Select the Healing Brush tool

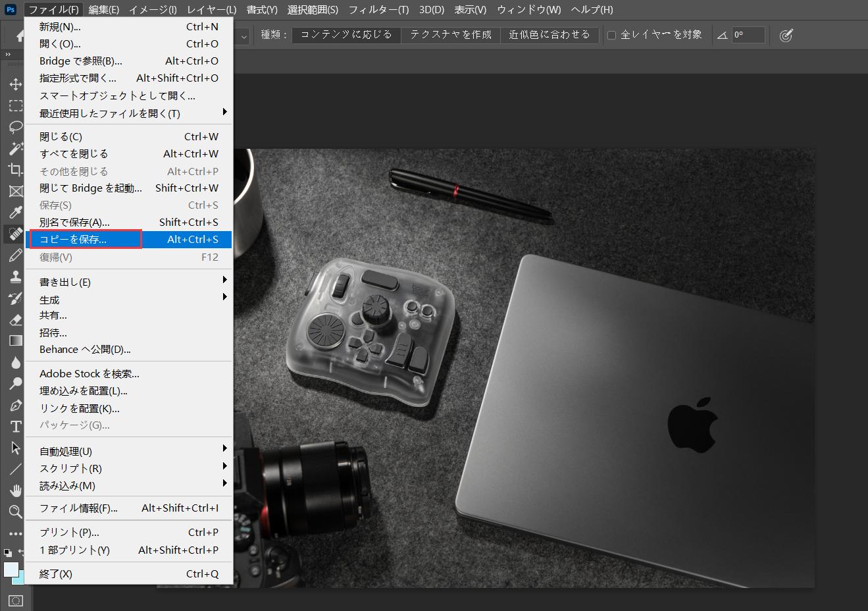[x=15, y=234]
